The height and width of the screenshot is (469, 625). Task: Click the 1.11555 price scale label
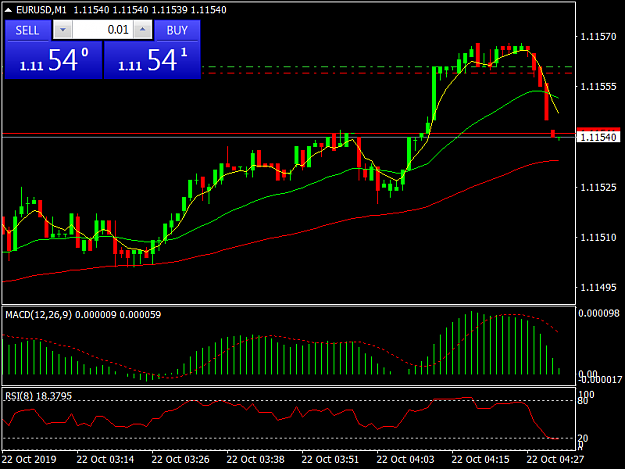point(598,86)
